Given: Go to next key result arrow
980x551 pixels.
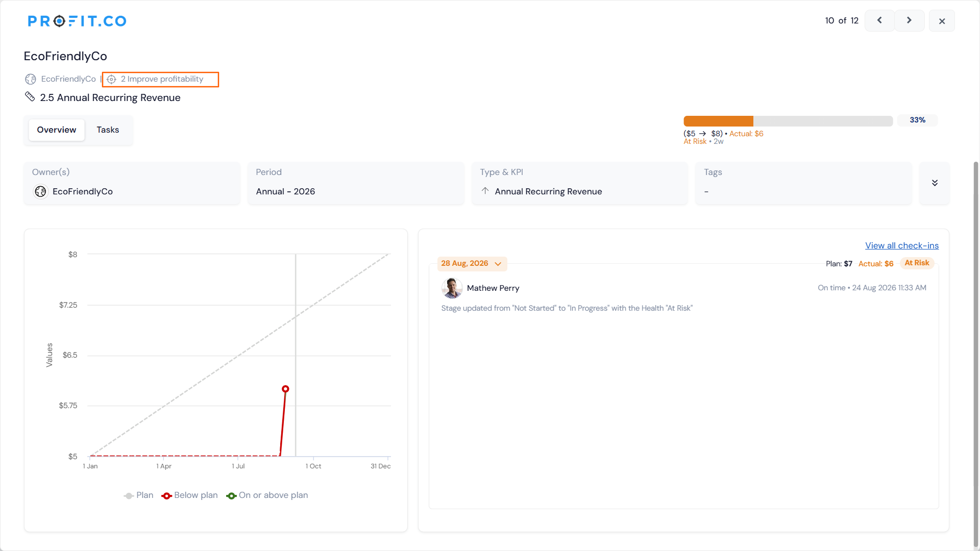Looking at the screenshot, I should [909, 20].
